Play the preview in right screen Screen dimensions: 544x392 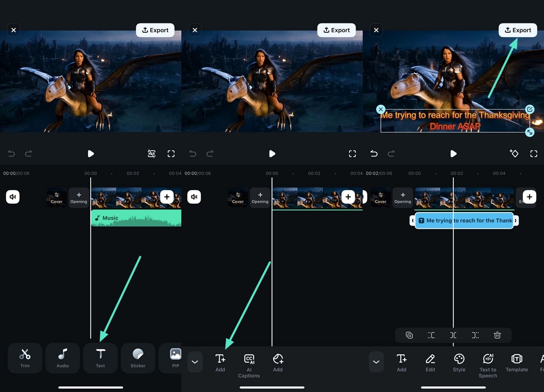(x=453, y=154)
